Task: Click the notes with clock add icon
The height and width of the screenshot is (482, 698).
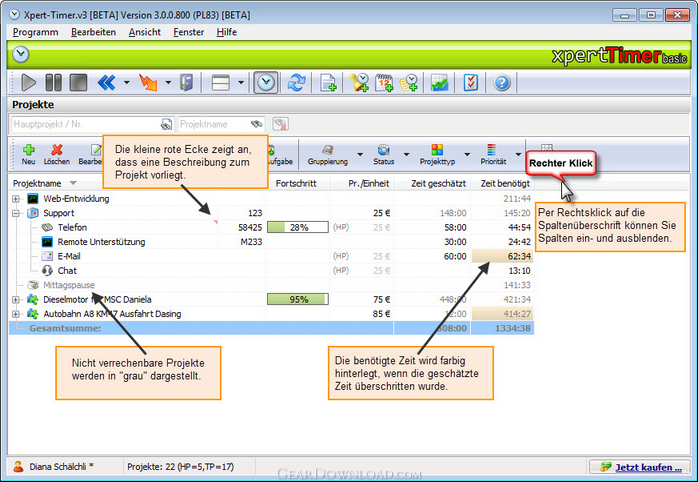Action: pyautogui.click(x=409, y=83)
